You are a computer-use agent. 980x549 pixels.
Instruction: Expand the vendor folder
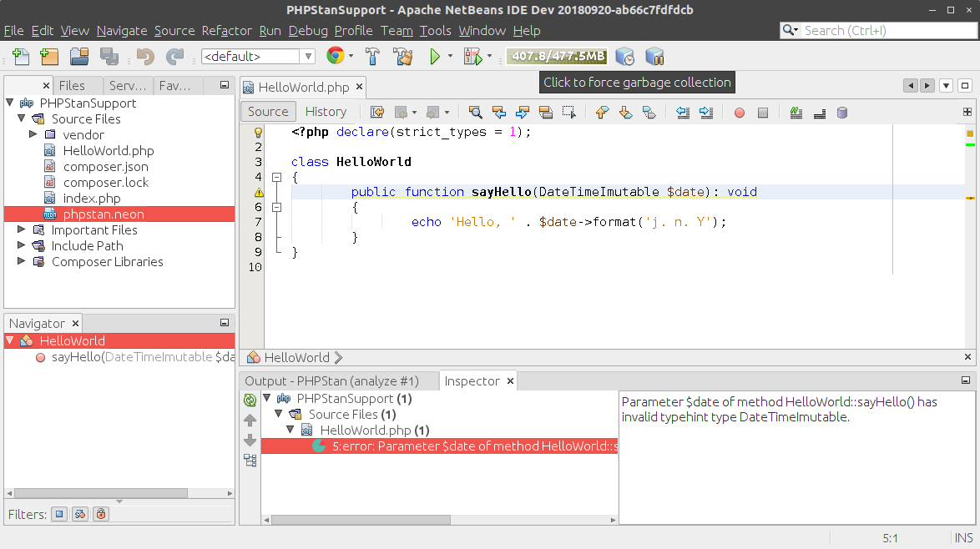33,134
